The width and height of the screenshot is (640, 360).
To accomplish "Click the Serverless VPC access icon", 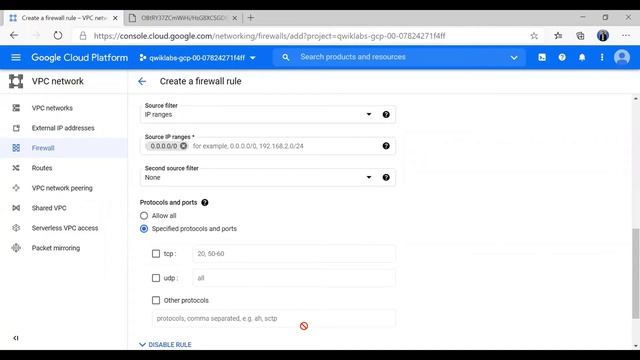I will click(x=16, y=228).
